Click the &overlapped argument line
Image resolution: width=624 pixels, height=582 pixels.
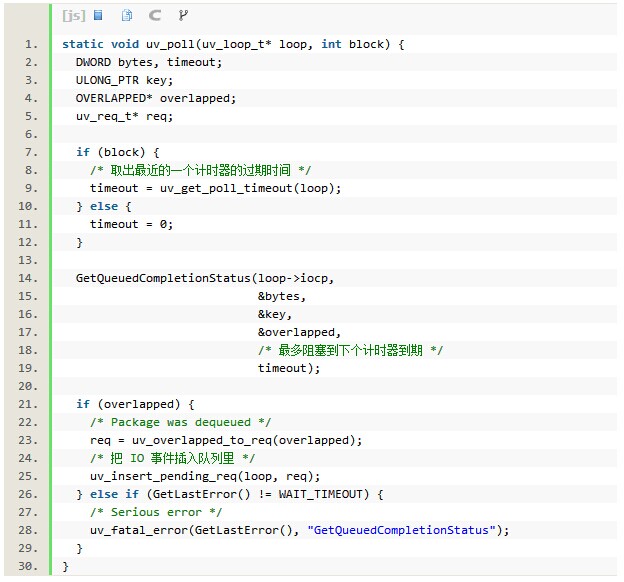299,332
